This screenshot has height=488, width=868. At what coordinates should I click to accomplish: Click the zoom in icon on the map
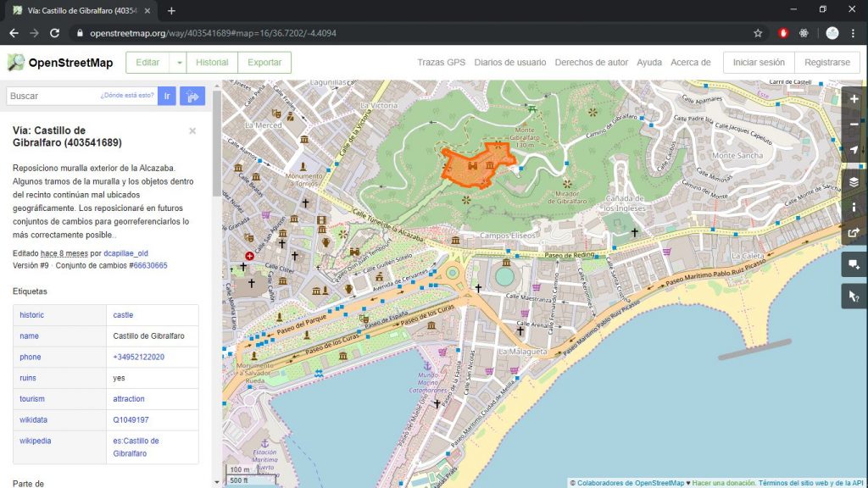(x=854, y=98)
